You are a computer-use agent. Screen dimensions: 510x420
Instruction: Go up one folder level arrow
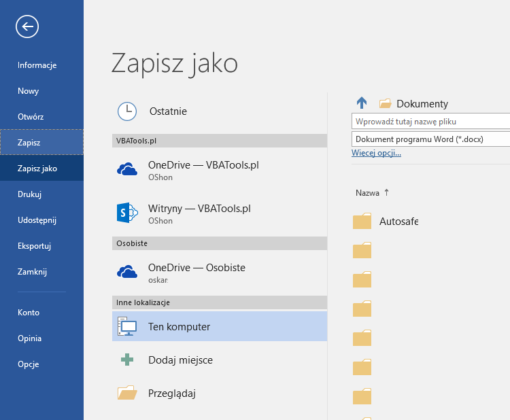[362, 103]
